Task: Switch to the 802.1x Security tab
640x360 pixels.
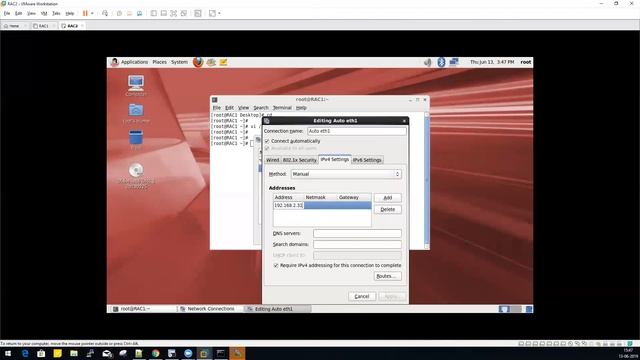Action: click(x=300, y=160)
